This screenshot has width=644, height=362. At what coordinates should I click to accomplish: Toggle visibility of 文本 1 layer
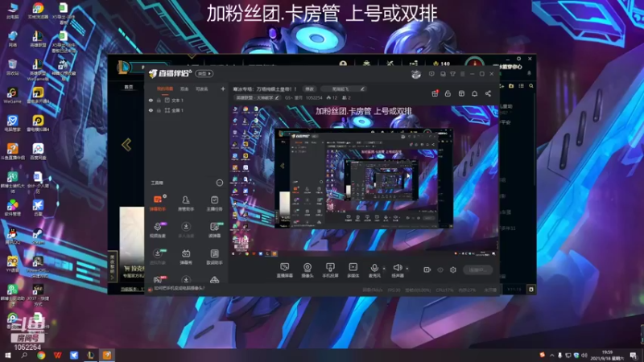[151, 100]
